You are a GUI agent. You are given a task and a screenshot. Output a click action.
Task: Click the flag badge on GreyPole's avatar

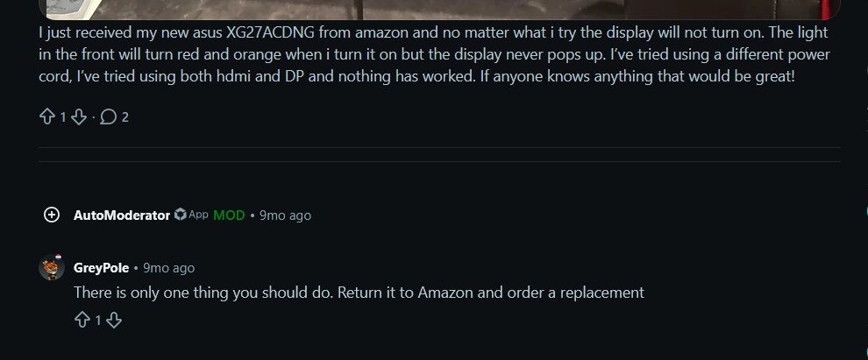(x=58, y=258)
